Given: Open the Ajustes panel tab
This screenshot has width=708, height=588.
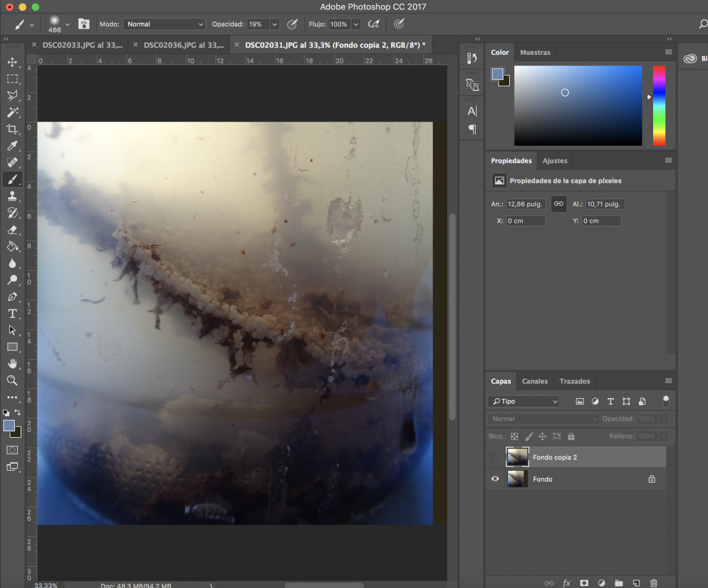Looking at the screenshot, I should [x=555, y=160].
